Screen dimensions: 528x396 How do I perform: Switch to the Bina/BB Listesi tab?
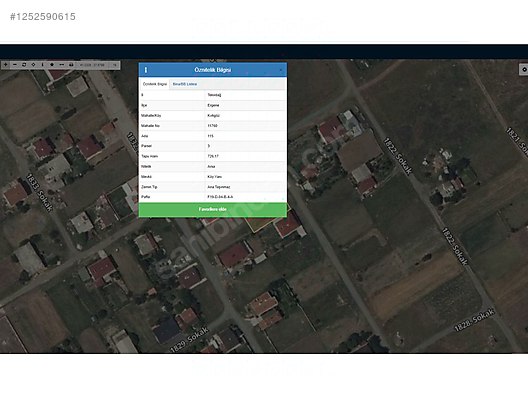[185, 84]
